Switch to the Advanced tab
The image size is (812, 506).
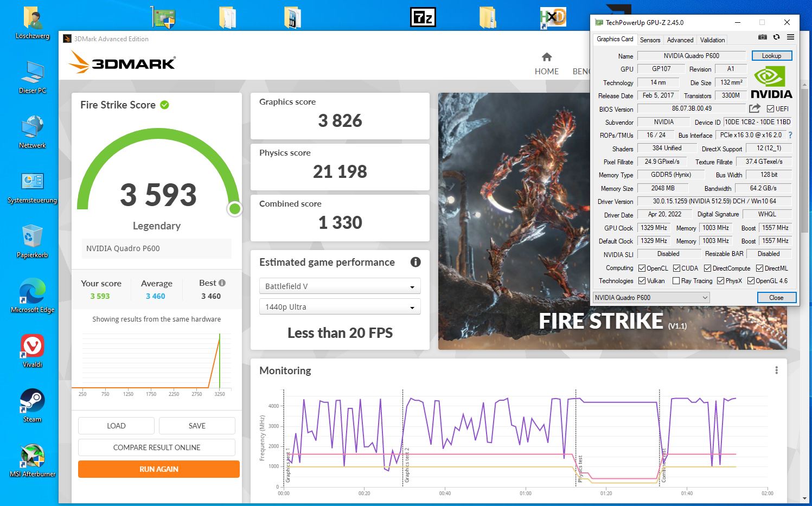pyautogui.click(x=680, y=40)
